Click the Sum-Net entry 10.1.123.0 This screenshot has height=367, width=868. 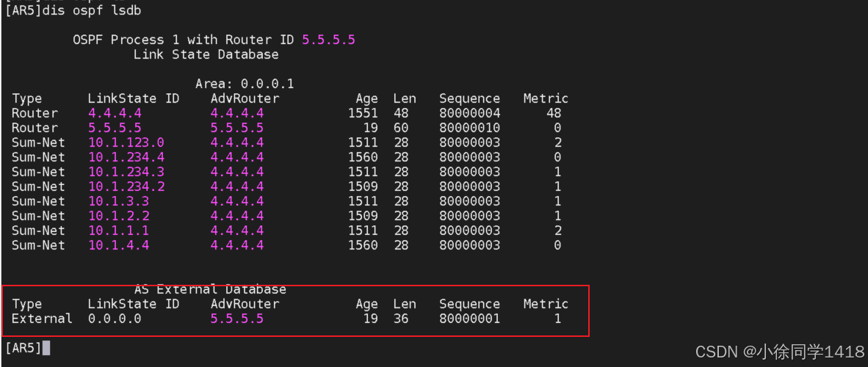(126, 142)
